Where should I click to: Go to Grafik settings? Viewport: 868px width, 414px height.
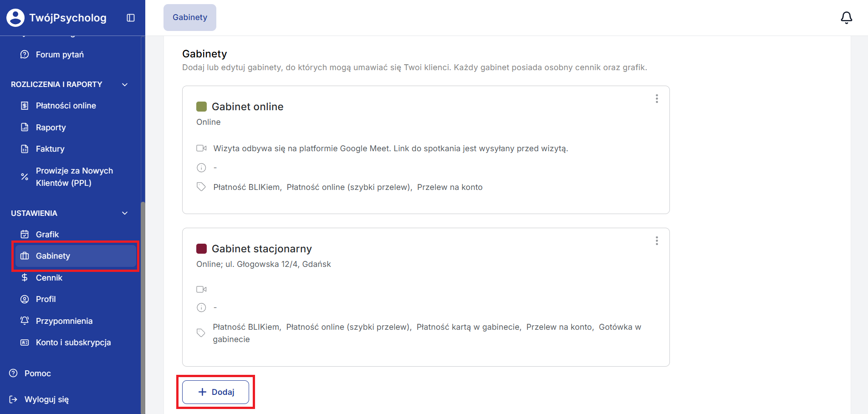(47, 235)
